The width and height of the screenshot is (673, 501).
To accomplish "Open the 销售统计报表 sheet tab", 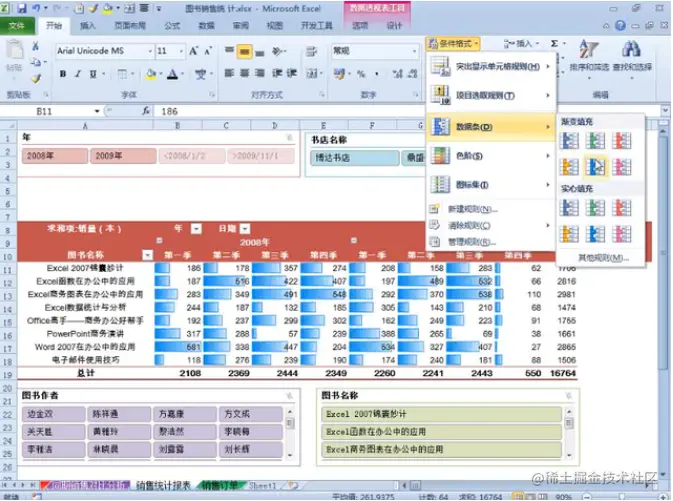I will coord(163,486).
